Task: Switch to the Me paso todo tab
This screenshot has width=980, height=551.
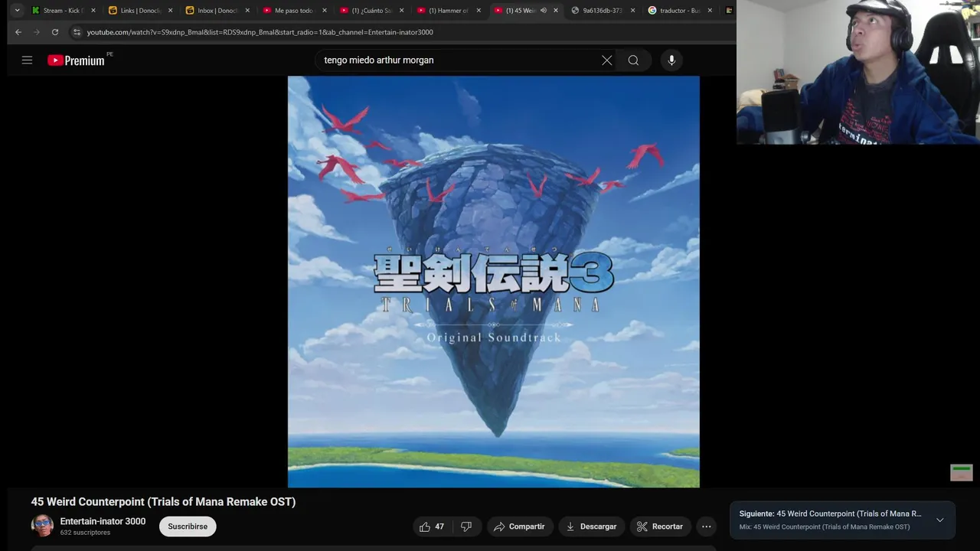Action: tap(295, 11)
